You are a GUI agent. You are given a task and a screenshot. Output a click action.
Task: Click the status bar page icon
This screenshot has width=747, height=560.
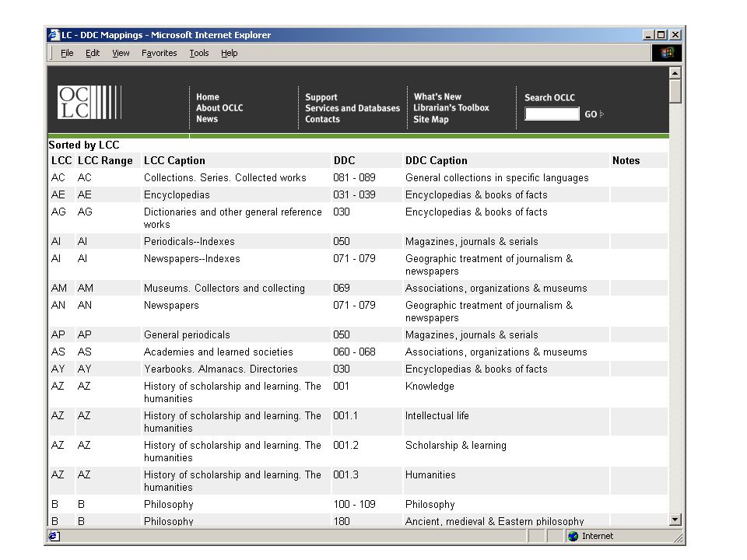(54, 536)
